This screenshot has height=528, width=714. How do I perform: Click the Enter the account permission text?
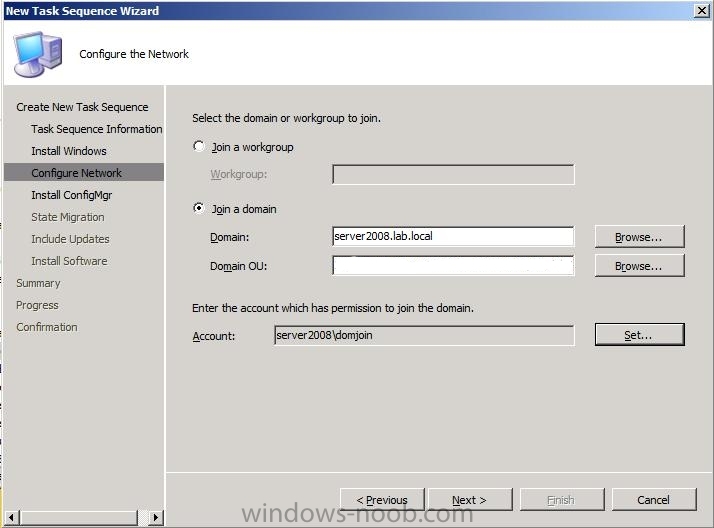pos(333,308)
